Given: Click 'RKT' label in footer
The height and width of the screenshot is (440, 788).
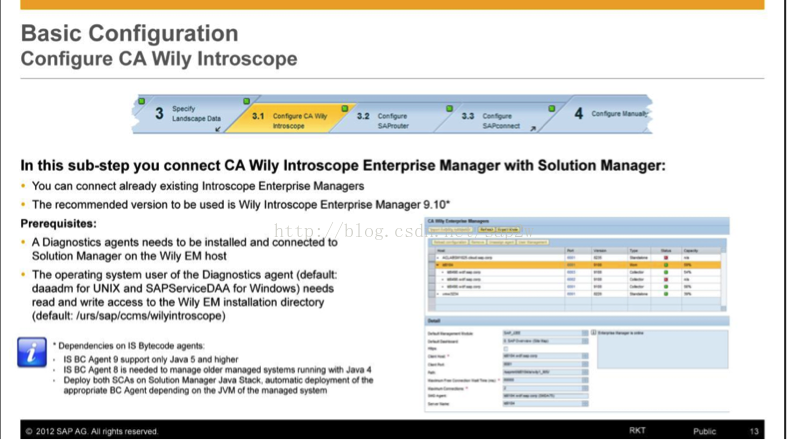Looking at the screenshot, I should tap(637, 430).
